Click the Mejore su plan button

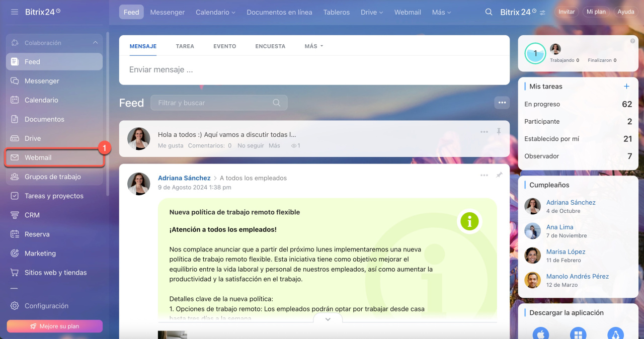tap(54, 326)
